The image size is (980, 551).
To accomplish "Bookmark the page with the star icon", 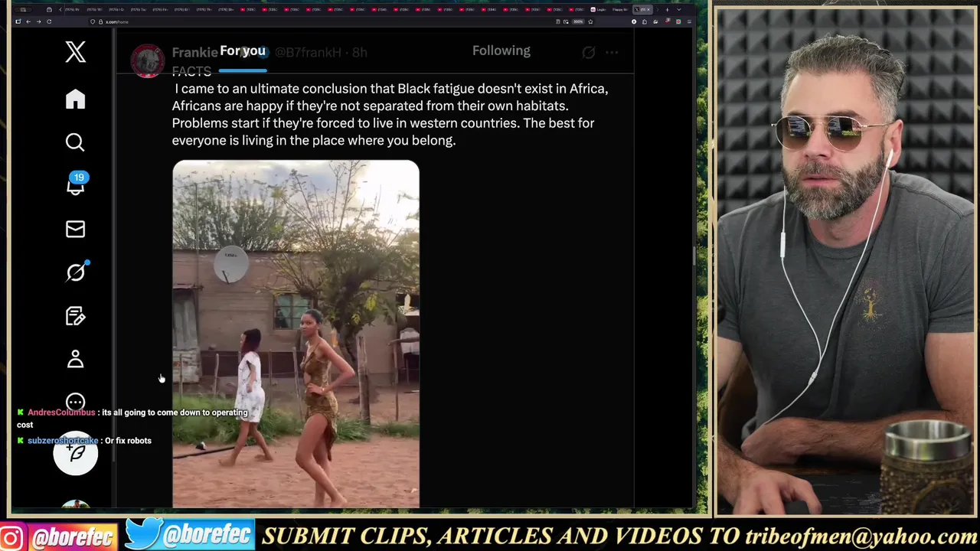I will pos(590,21).
